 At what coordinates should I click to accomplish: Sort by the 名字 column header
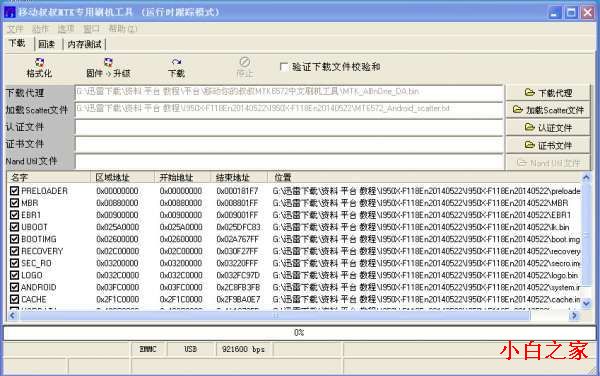49,177
